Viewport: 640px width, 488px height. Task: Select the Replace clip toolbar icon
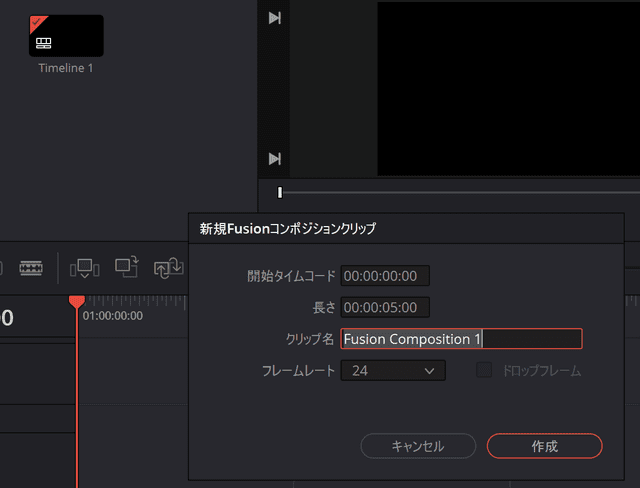tap(168, 268)
